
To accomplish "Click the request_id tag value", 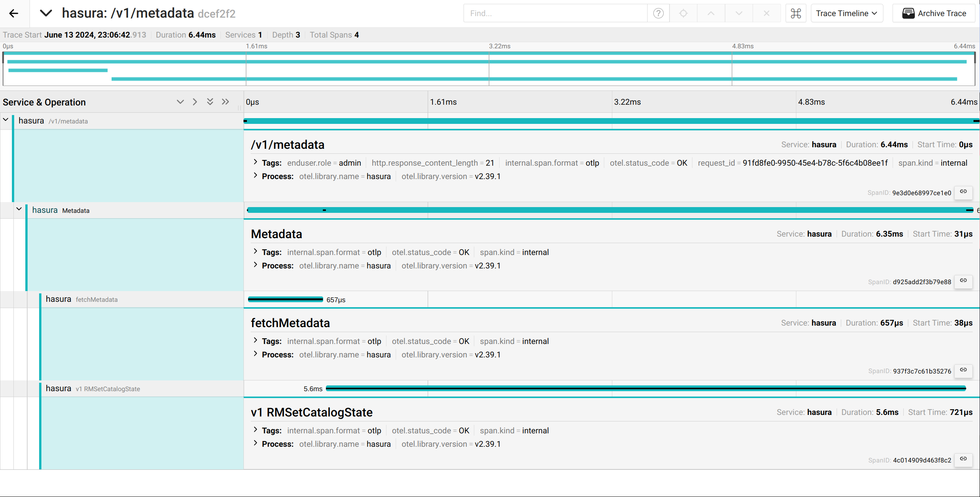I will [815, 163].
